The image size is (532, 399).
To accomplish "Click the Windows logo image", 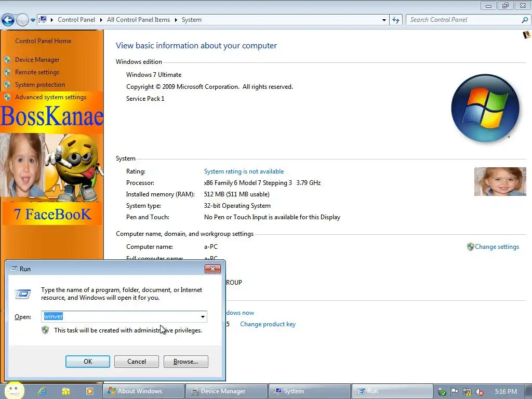I will 485,108.
